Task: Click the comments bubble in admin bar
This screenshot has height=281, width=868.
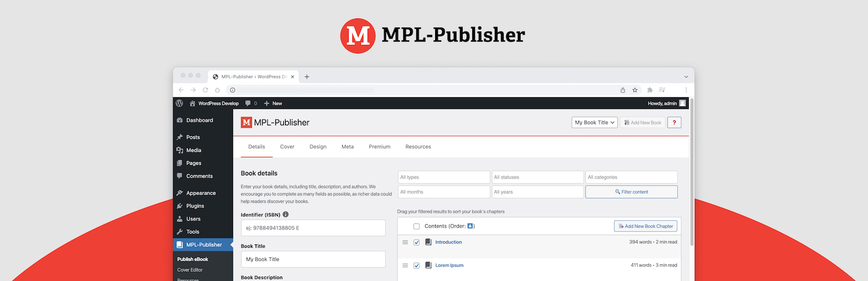Action: 248,103
